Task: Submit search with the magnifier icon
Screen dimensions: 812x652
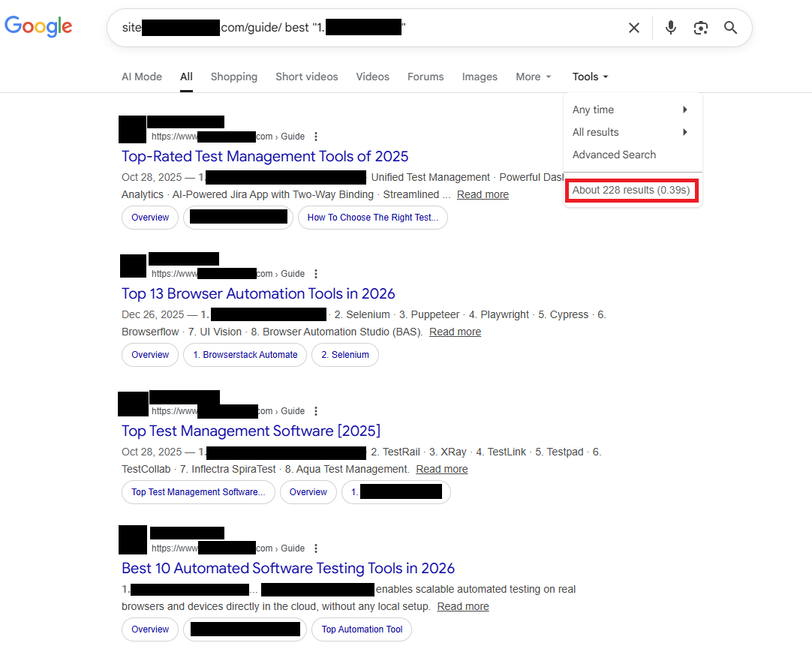Action: point(730,28)
